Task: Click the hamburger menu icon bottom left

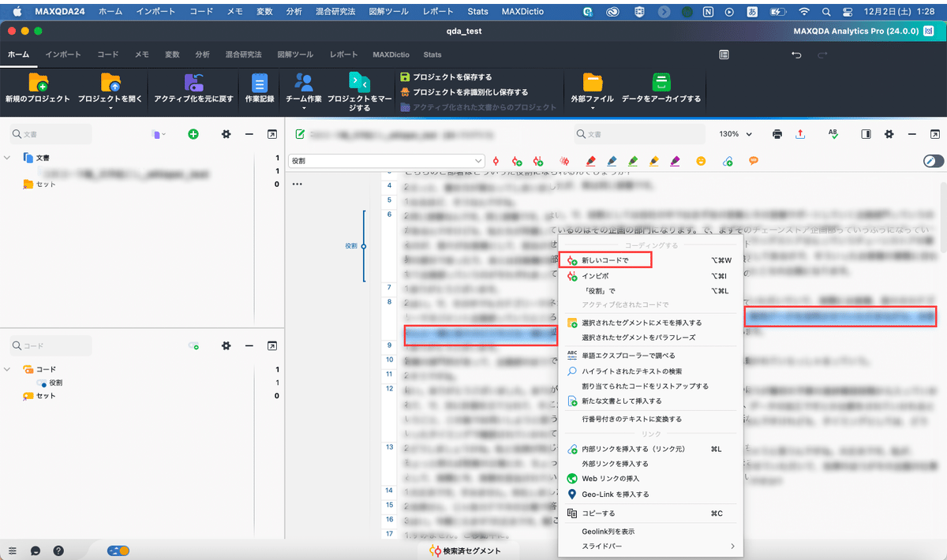Action: click(x=12, y=551)
